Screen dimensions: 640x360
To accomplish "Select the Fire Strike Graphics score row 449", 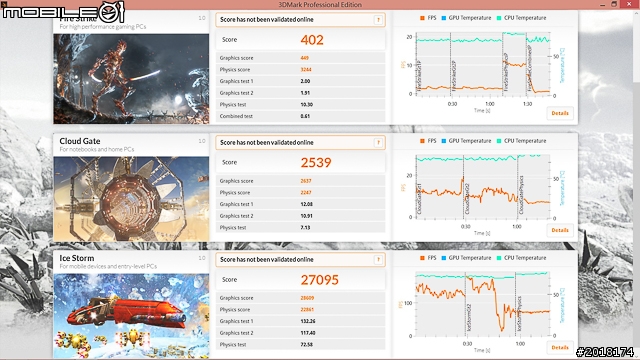I will 300,58.
